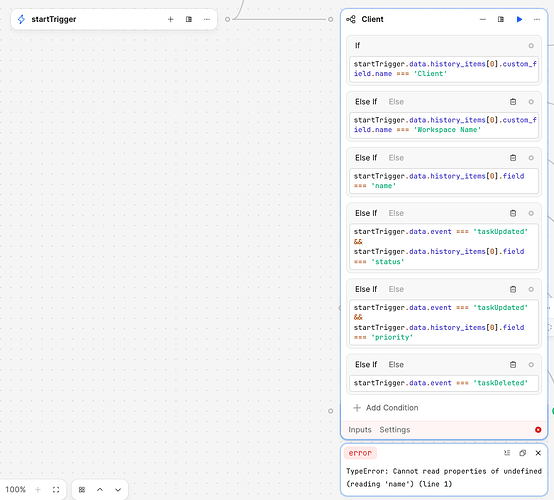Image resolution: width=554 pixels, height=500 pixels.
Task: Click the output port of the If condition
Action: click(x=531, y=46)
